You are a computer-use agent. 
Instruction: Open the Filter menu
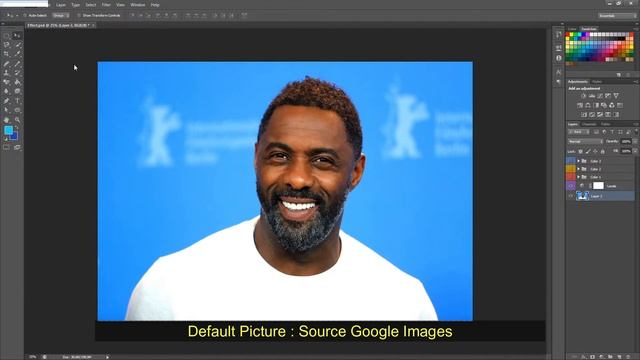(x=106, y=5)
